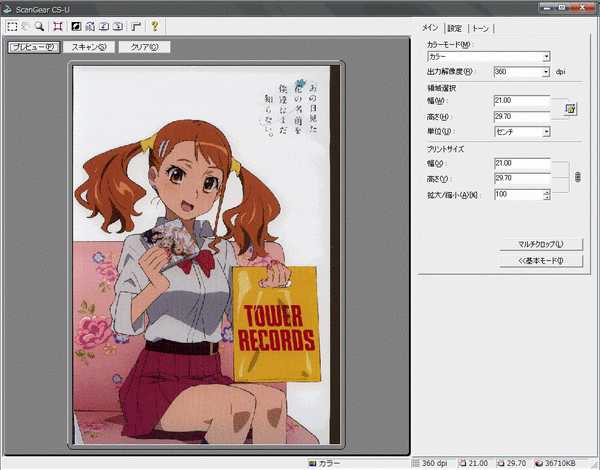The height and width of the screenshot is (470, 600).
Task: Click the 21.00 status bar width value
Action: tap(473, 463)
